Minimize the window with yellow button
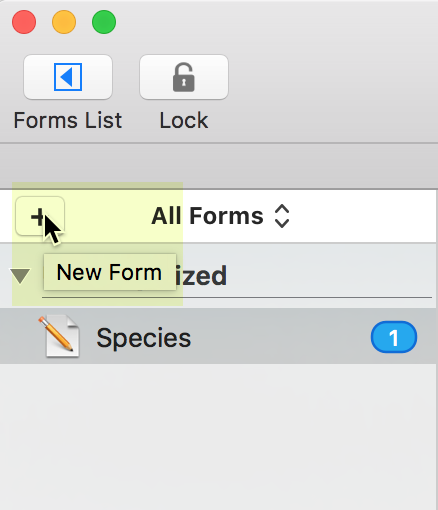The image size is (438, 510). point(64,22)
